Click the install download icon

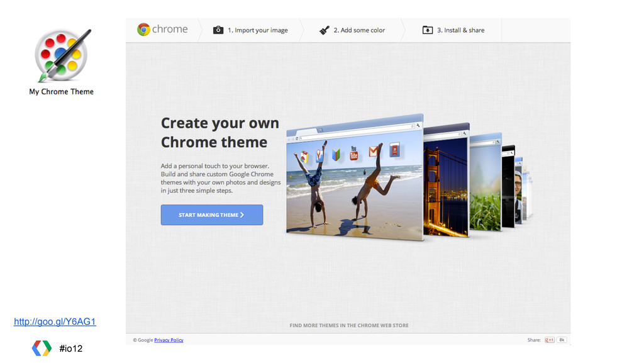pos(428,30)
